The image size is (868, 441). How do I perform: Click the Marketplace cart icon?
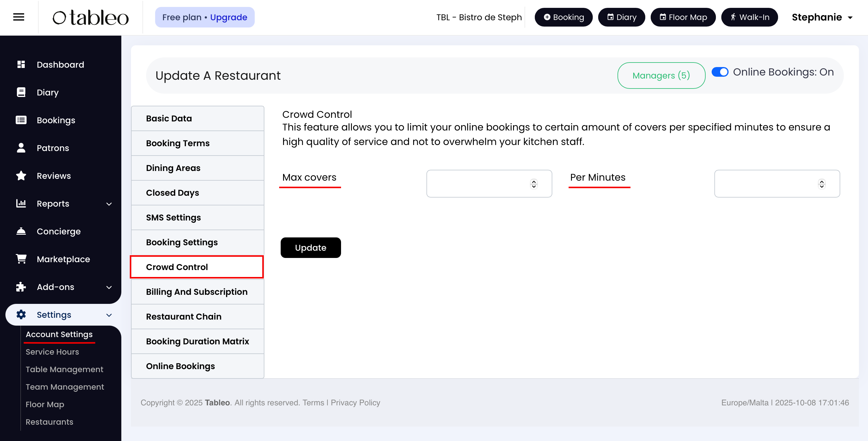click(x=21, y=259)
